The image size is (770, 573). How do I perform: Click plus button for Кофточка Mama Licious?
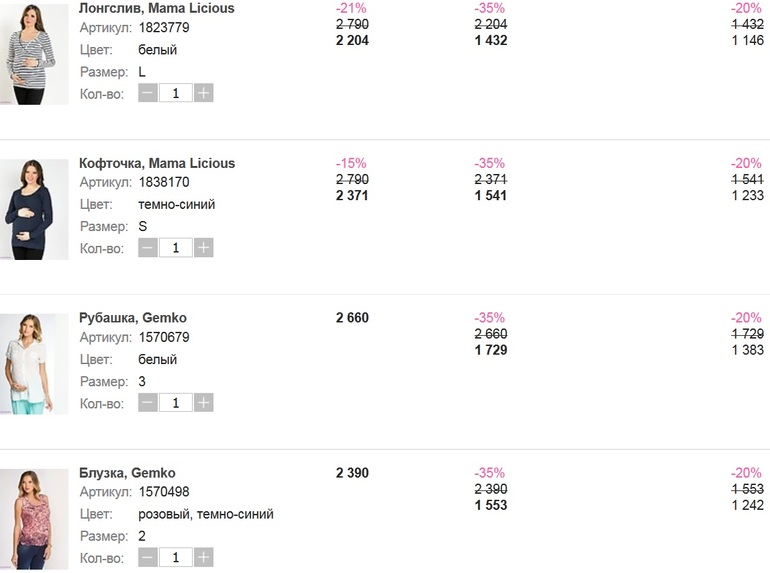pos(204,248)
